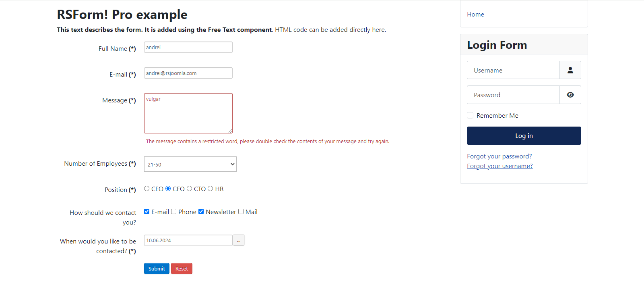
Task: Uncheck the Newsletter checkbox
Action: click(x=201, y=212)
